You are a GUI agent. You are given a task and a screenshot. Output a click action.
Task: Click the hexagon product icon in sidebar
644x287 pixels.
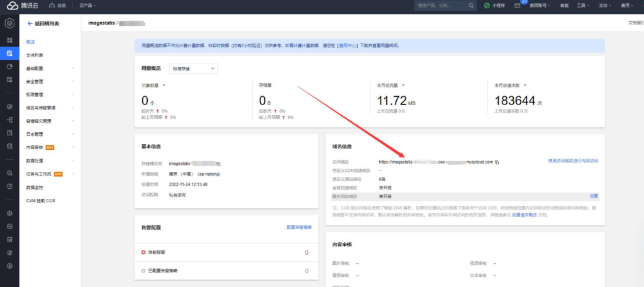(9, 24)
